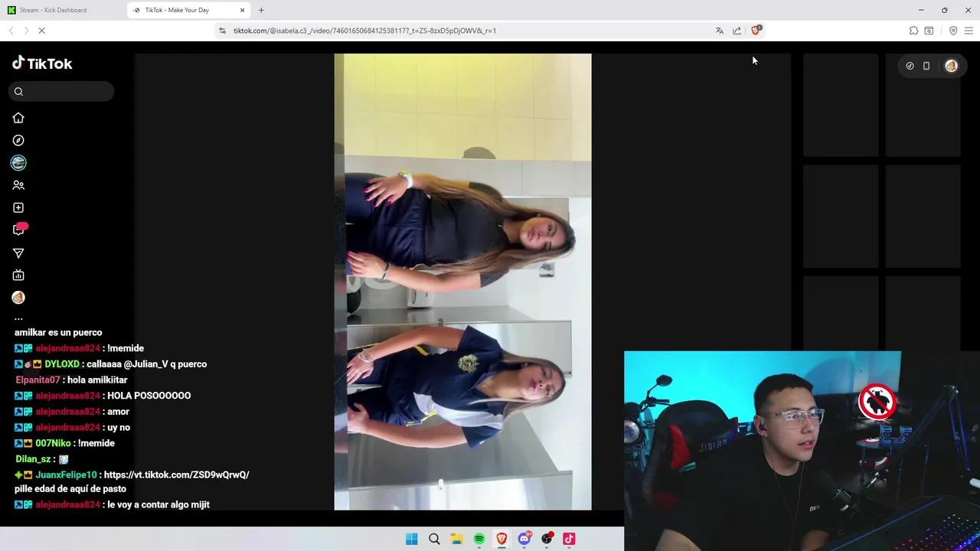Screen dimensions: 980x551
Task: Open the Activity inbox icon with red badge
Action: click(x=19, y=230)
